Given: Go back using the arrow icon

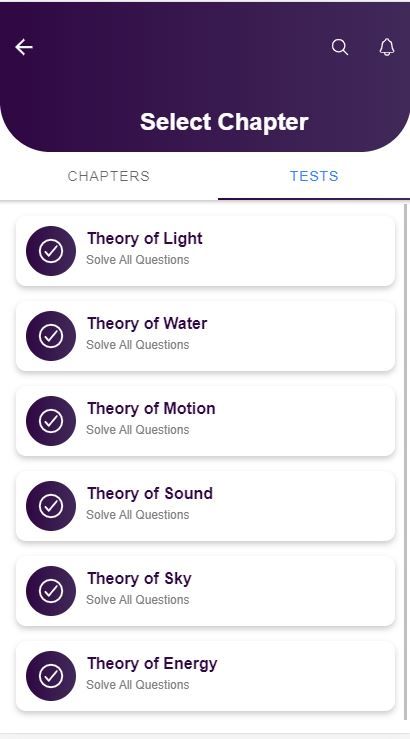Looking at the screenshot, I should [24, 47].
